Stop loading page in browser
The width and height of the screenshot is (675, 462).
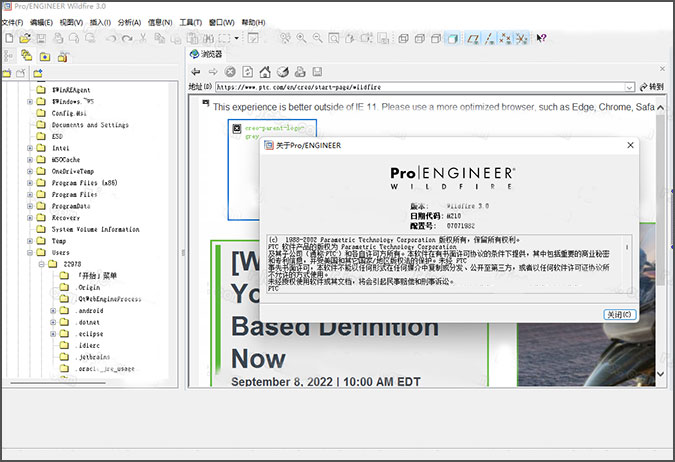coord(230,72)
